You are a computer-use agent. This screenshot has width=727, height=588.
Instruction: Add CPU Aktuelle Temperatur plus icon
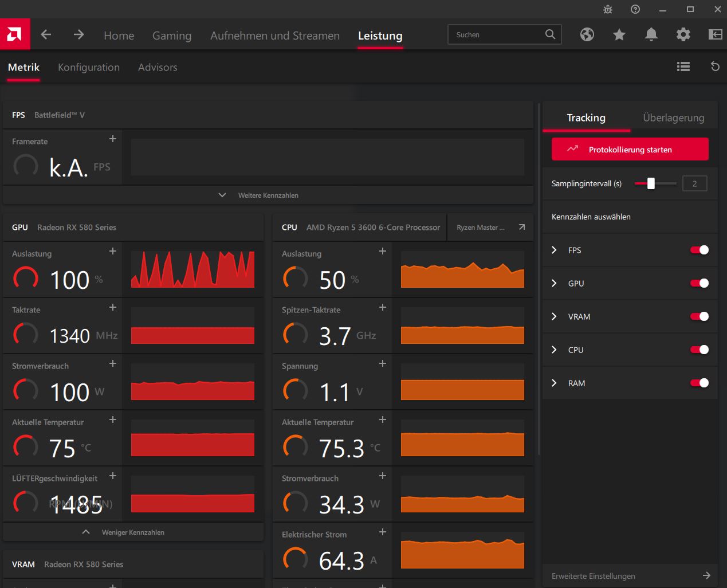383,420
